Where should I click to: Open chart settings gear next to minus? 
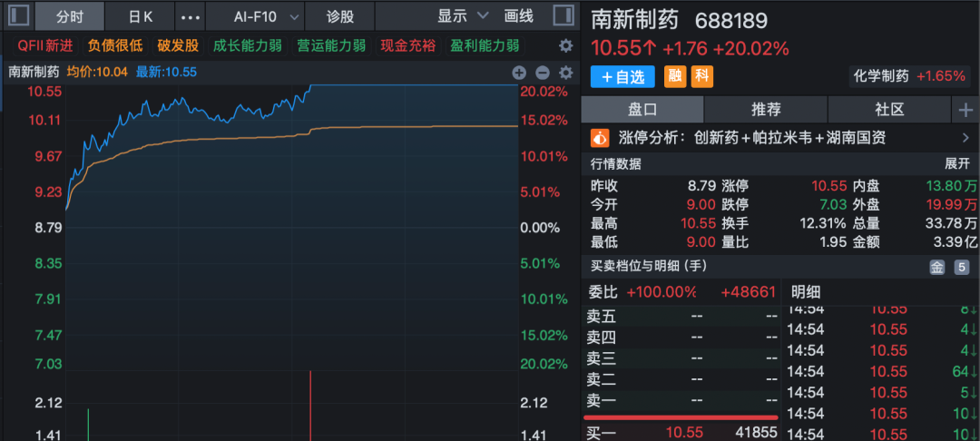[565, 73]
